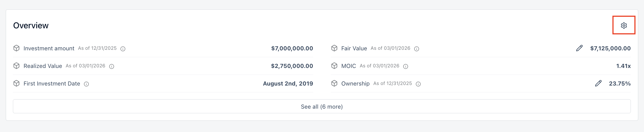Image resolution: width=644 pixels, height=132 pixels.
Task: Show info tooltip for MOIC
Action: coord(405,66)
